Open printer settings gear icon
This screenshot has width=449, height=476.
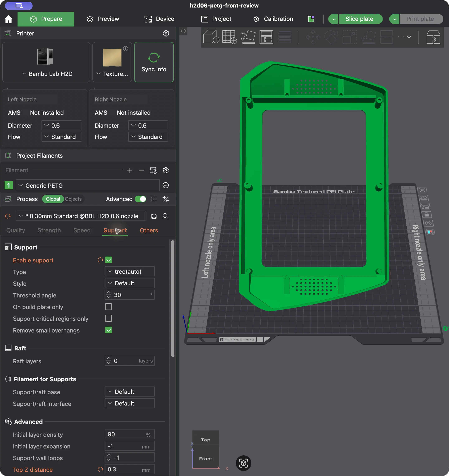(x=166, y=33)
